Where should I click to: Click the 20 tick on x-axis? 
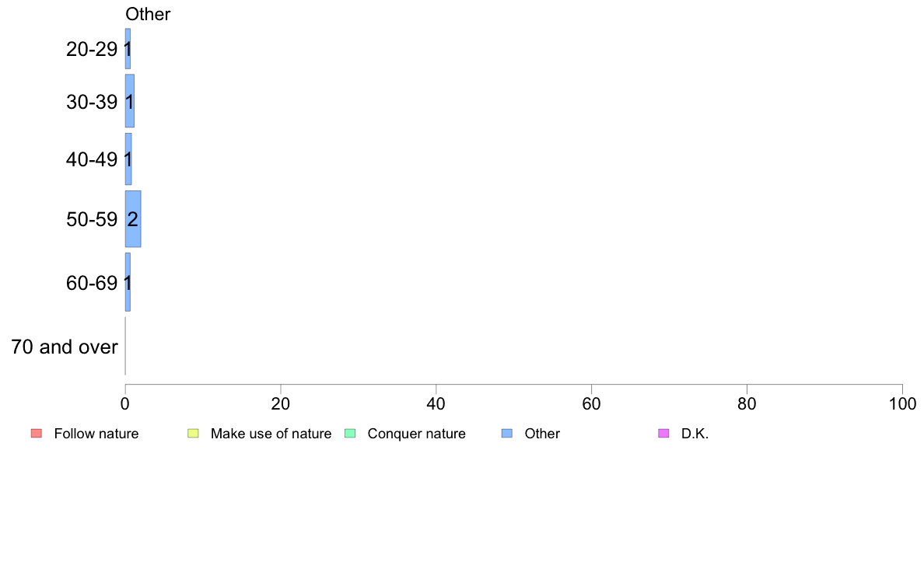[281, 403]
